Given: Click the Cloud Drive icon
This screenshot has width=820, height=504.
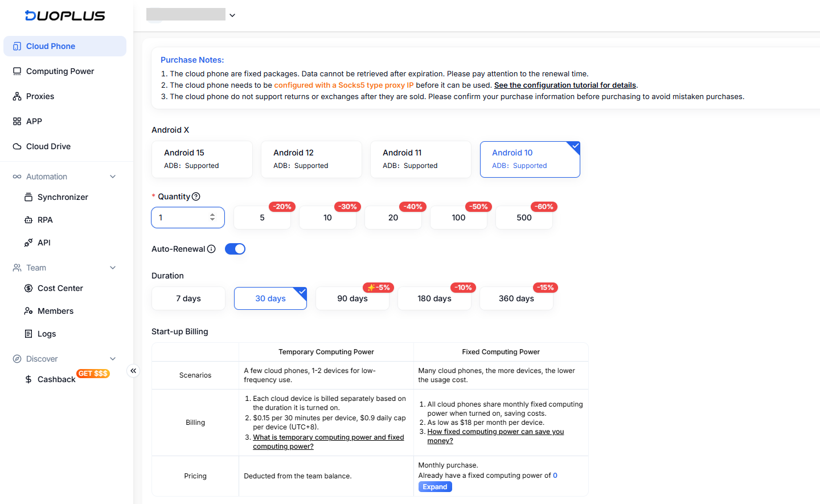Looking at the screenshot, I should click(x=17, y=146).
